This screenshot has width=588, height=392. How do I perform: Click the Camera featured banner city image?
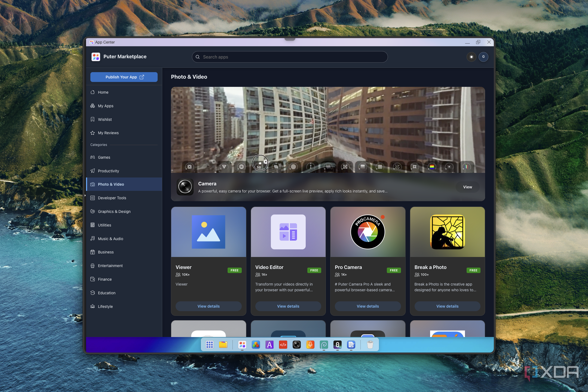pos(328,130)
